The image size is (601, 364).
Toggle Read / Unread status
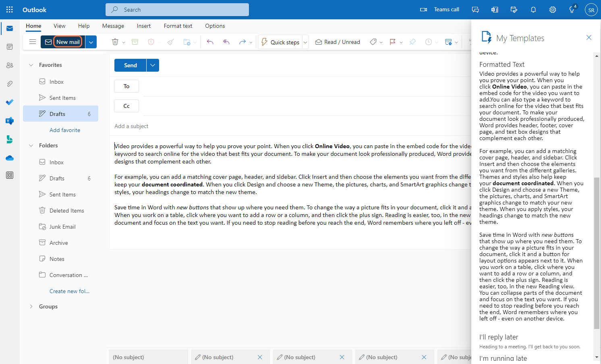pos(338,42)
